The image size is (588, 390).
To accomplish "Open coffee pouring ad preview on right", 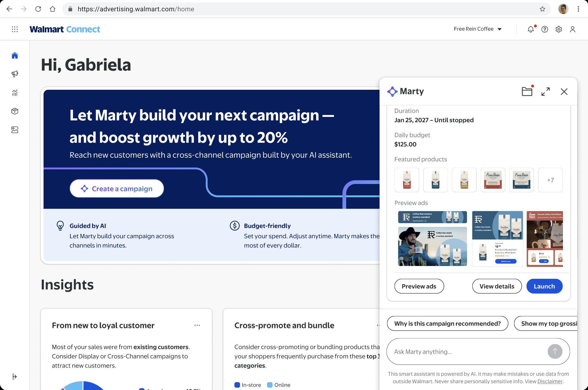I will (x=545, y=239).
